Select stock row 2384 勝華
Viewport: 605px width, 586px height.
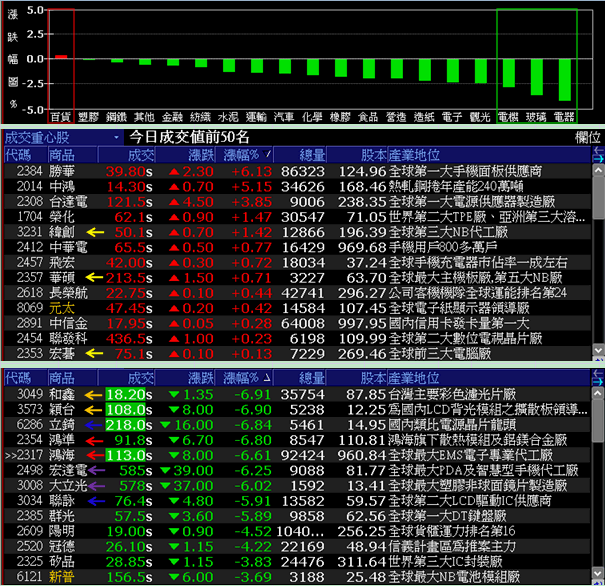[x=297, y=171]
